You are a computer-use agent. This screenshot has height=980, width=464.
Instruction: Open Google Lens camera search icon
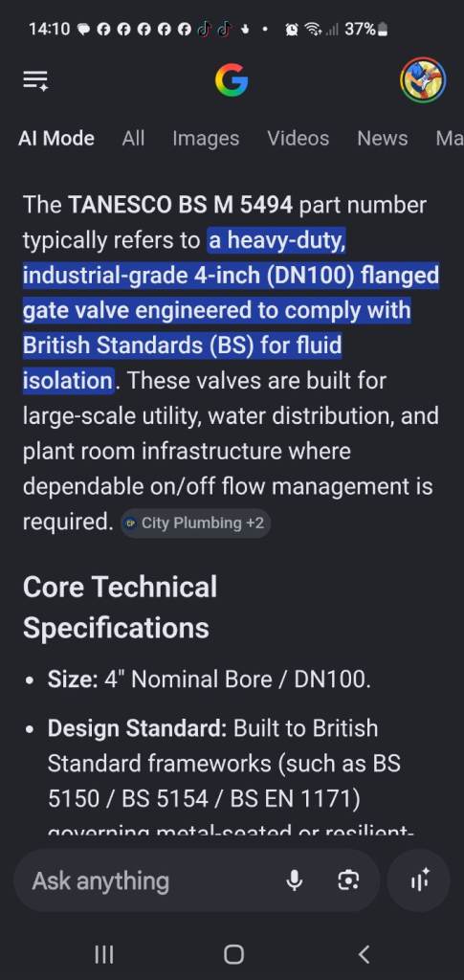click(x=348, y=880)
